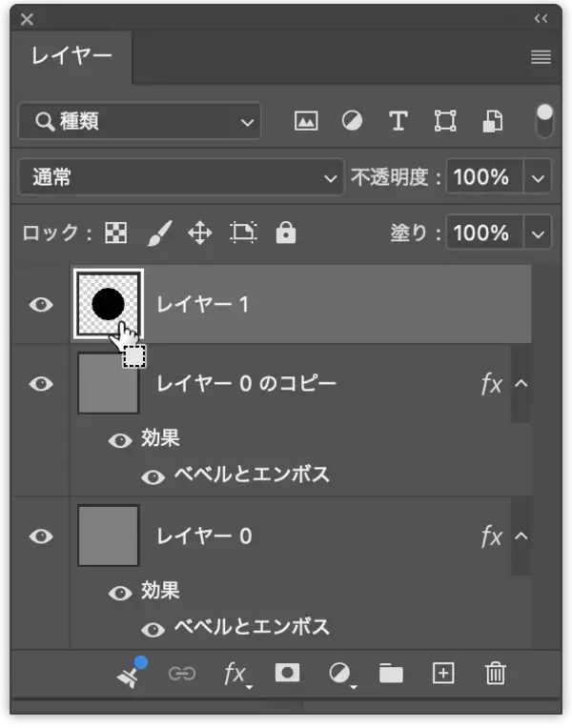The width and height of the screenshot is (572, 728).
Task: Select layer name レイヤー 1
Action: [x=202, y=305]
